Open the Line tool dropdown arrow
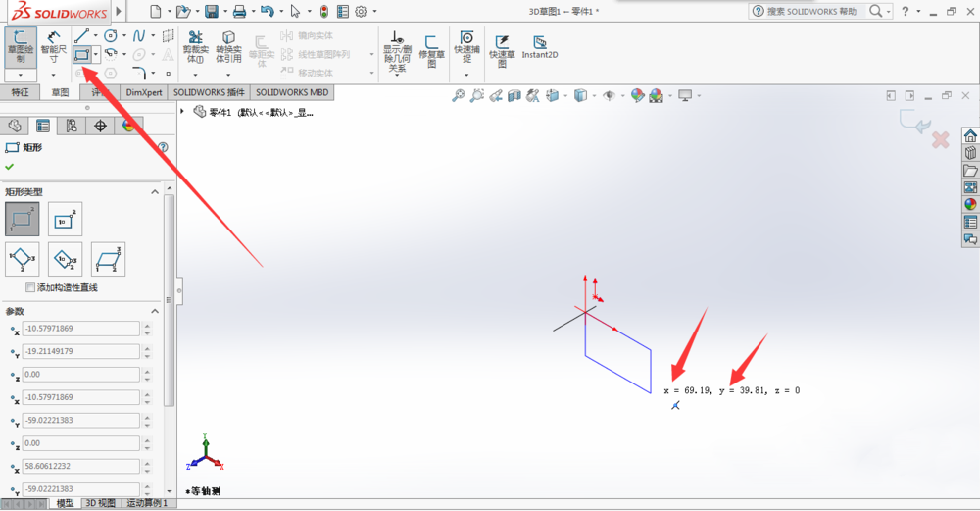This screenshot has width=980, height=511. point(95,35)
